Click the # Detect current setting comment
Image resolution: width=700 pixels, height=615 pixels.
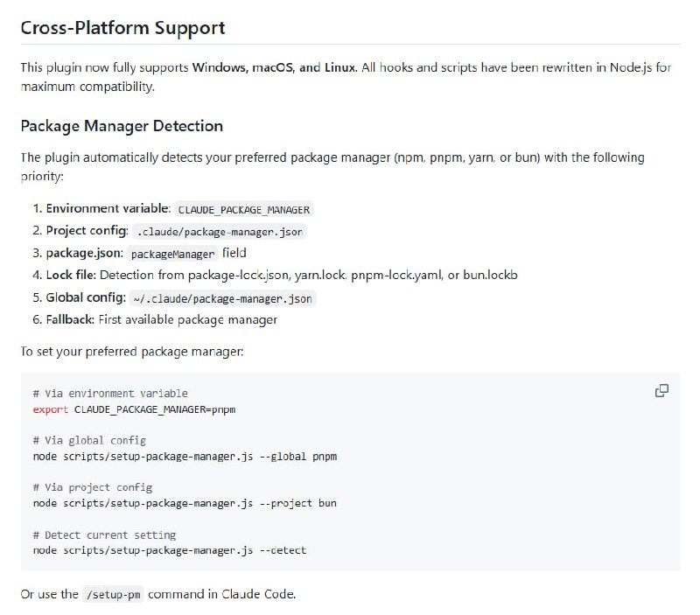(x=104, y=535)
